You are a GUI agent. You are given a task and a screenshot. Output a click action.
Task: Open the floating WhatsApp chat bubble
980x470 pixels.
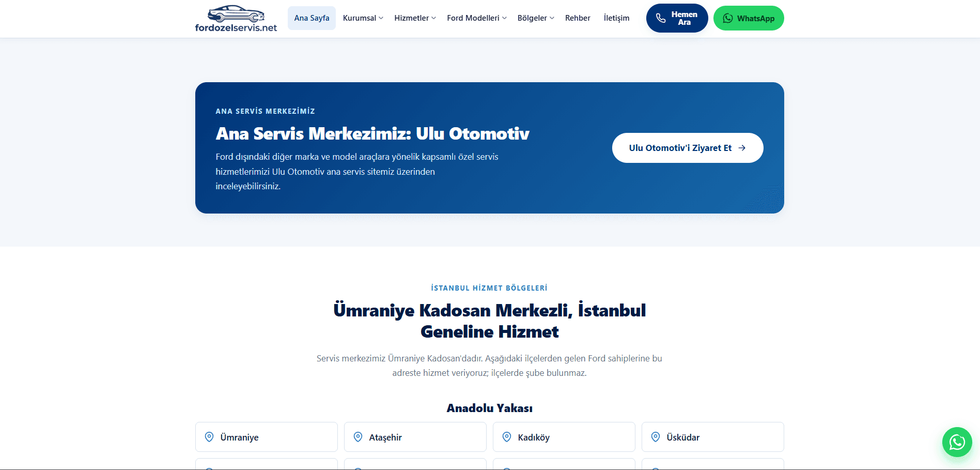957,442
